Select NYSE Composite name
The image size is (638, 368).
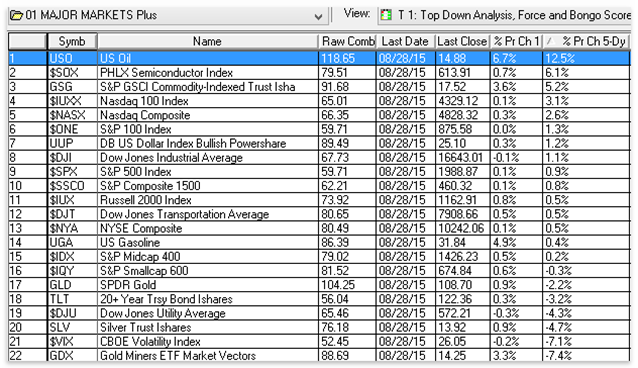(x=208, y=228)
